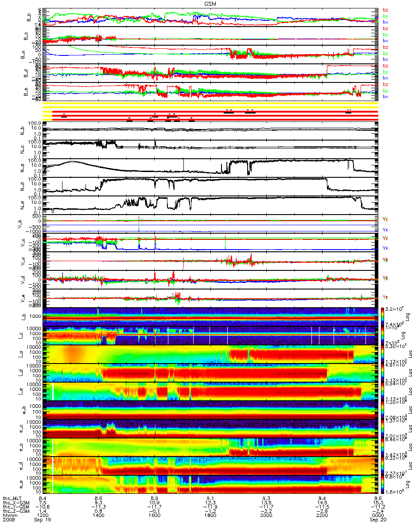Select the N_c density axis label
This screenshot has width=412, height=532.
[23, 149]
